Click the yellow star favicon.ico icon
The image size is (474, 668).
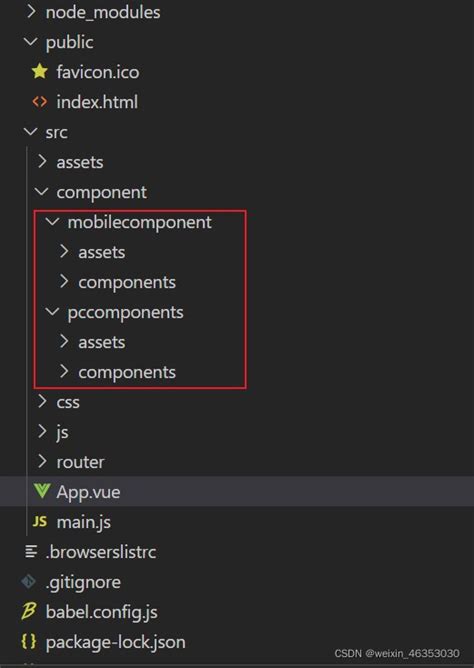click(x=40, y=71)
